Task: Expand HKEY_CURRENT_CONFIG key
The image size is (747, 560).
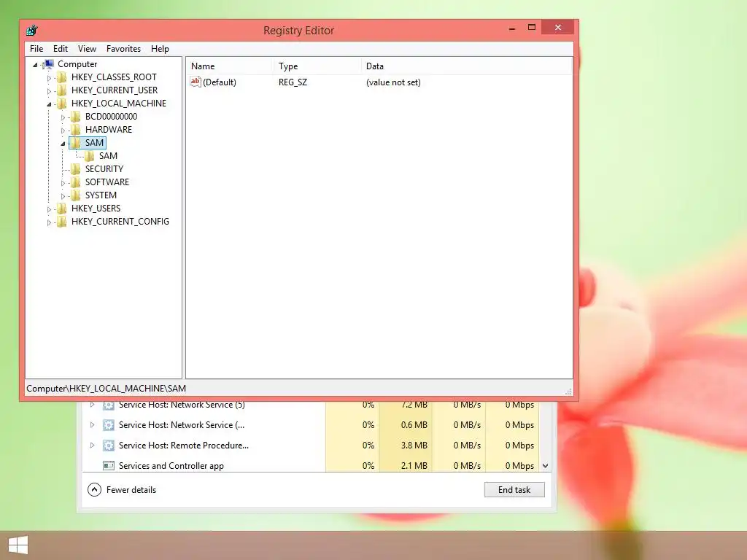Action: (49, 222)
